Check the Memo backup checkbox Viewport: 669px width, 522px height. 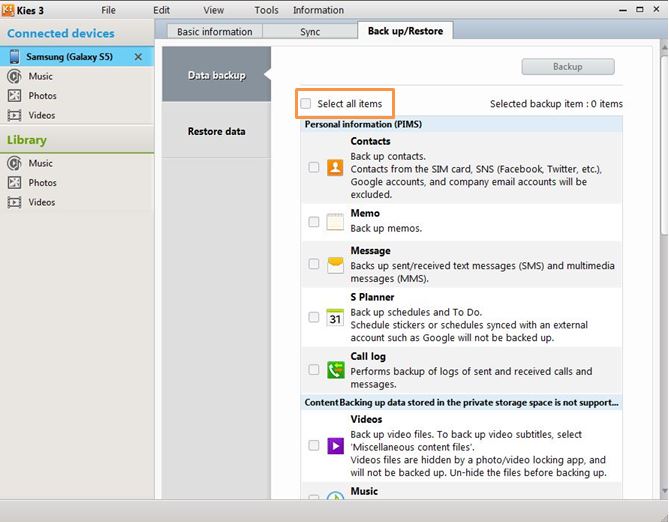click(314, 222)
